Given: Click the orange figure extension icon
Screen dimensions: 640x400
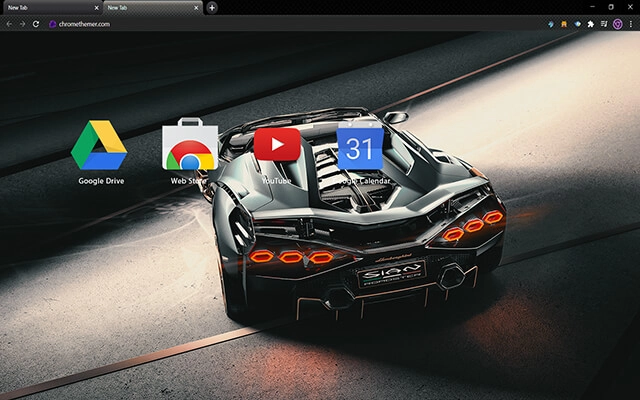Looking at the screenshot, I should [x=564, y=24].
